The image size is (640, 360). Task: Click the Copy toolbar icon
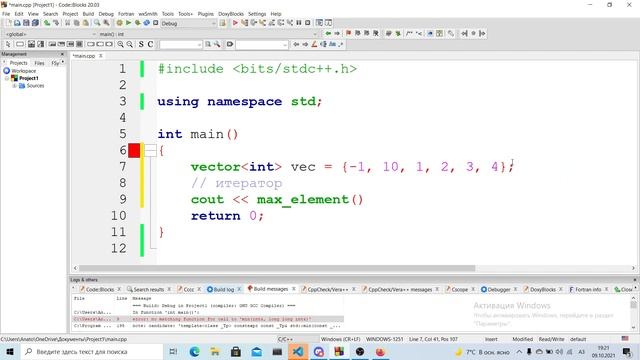click(x=77, y=23)
